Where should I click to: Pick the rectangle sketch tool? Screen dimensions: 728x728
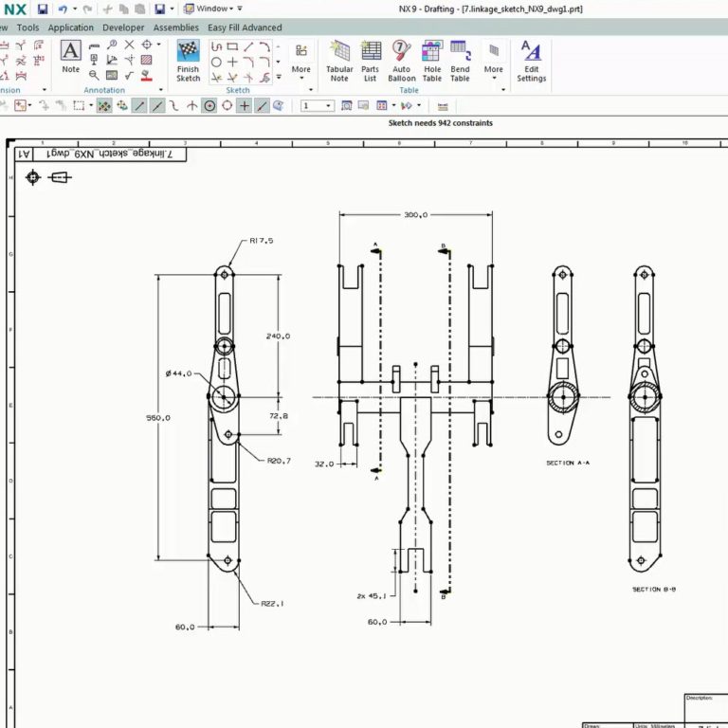232,45
